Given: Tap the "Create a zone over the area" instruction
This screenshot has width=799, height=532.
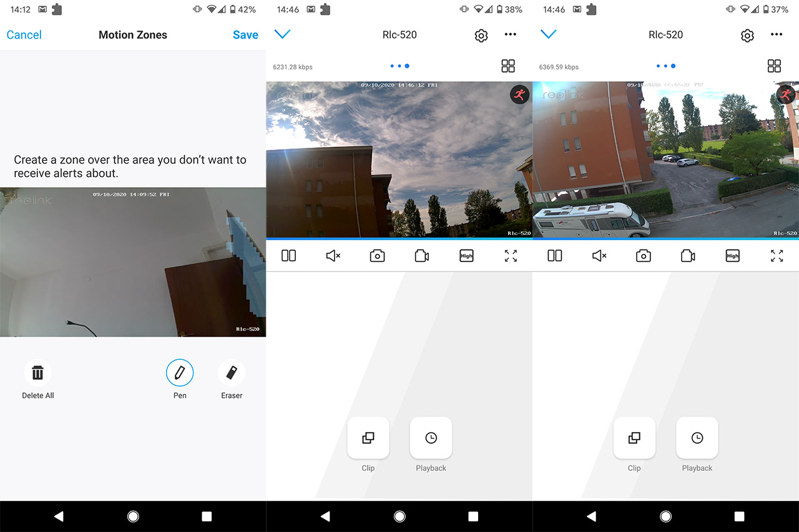Looking at the screenshot, I should pyautogui.click(x=130, y=167).
